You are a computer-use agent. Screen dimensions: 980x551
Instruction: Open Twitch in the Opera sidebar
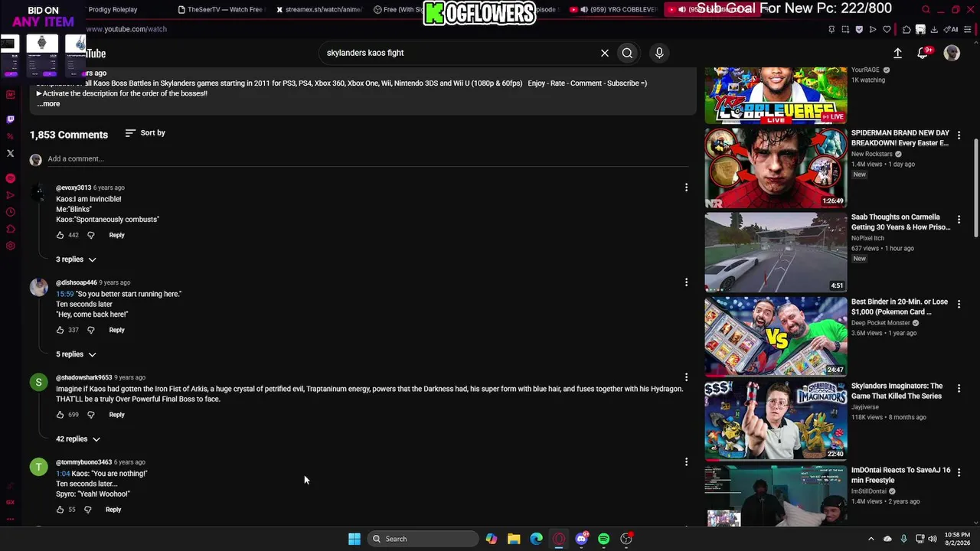(10, 119)
